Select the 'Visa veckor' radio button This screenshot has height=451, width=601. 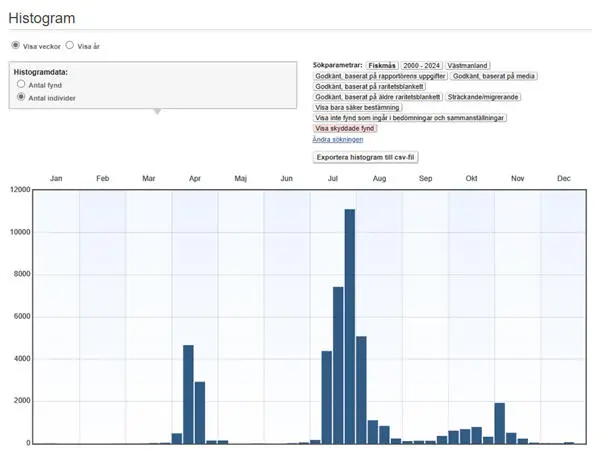(15, 45)
